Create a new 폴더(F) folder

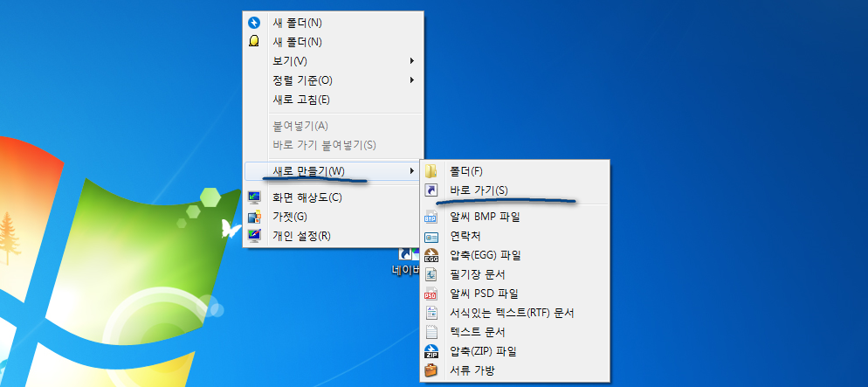[515, 171]
